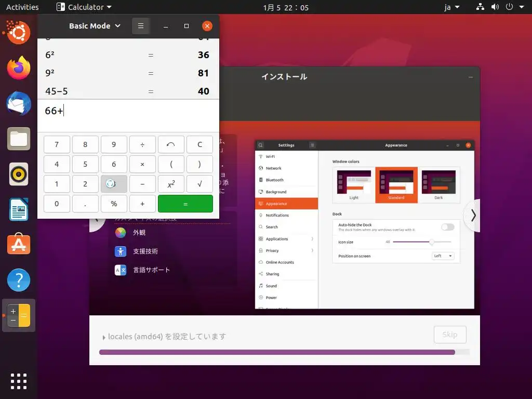Viewport: 532px width, 399px height.
Task: Open Ubuntu installer from dock
Action: (x=19, y=33)
